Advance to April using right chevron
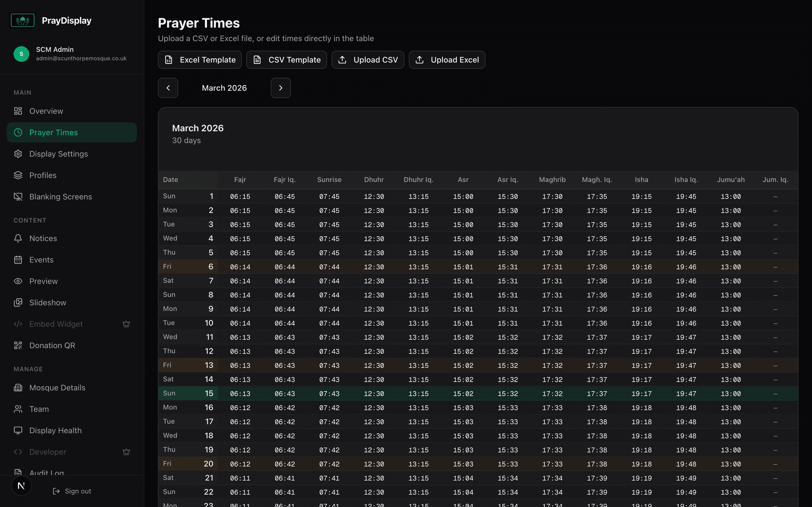Screen dimensions: 812x507 click(281, 88)
